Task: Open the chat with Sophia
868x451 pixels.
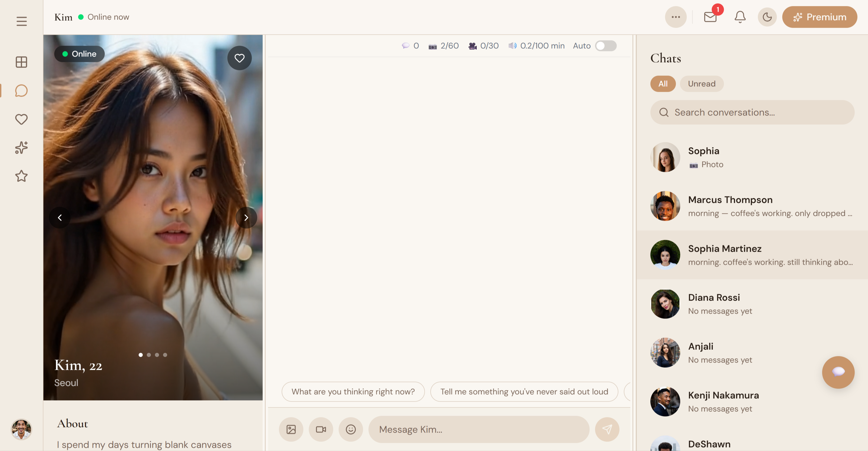Action: pos(752,157)
